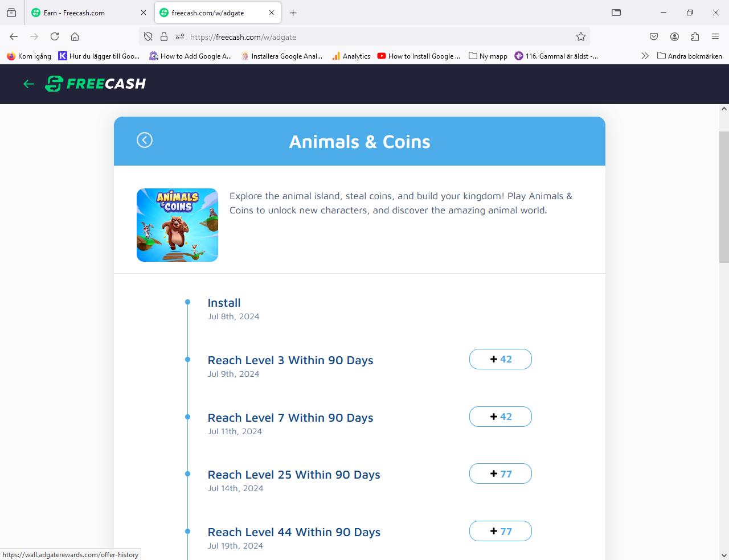Click the timeline dot next to Install

coord(187,302)
